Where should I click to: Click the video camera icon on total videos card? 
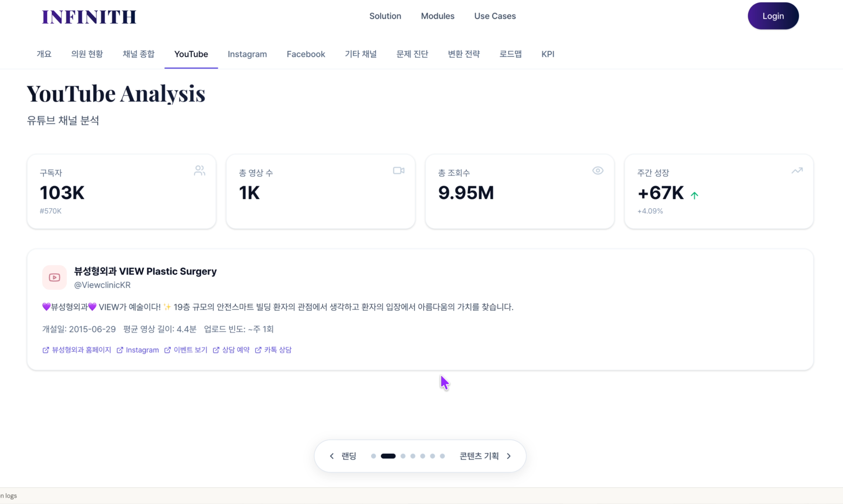click(x=398, y=171)
